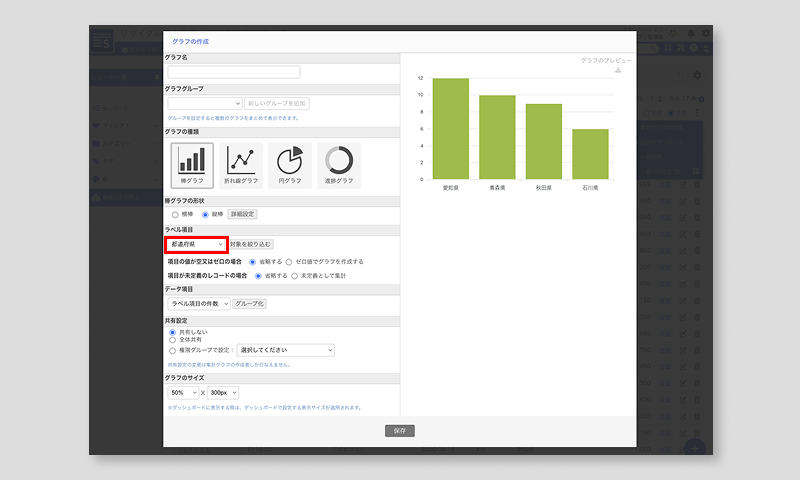The width and height of the screenshot is (800, 480).
Task: Select 省略する for empty or zero values
Action: tap(252, 262)
